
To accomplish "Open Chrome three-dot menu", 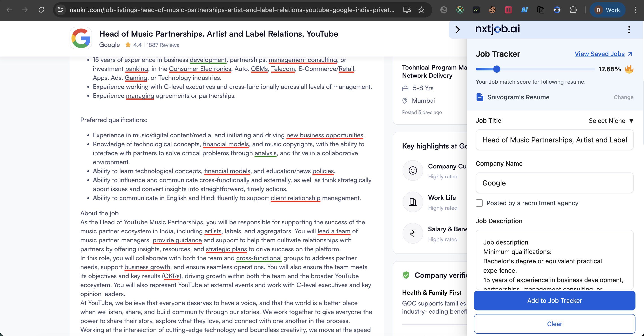I will tap(635, 10).
